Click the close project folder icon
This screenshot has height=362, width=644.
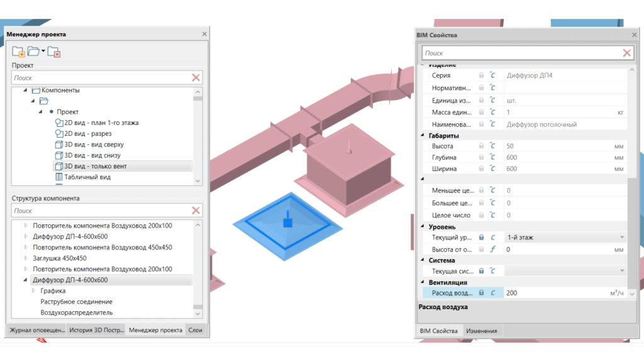54,52
